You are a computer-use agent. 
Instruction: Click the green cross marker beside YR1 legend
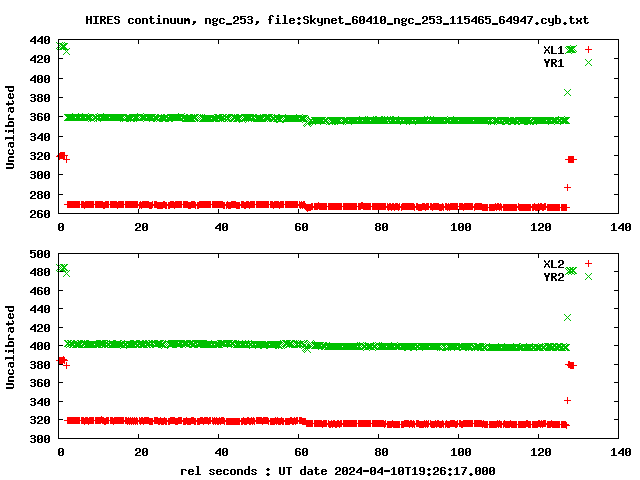tap(588, 62)
